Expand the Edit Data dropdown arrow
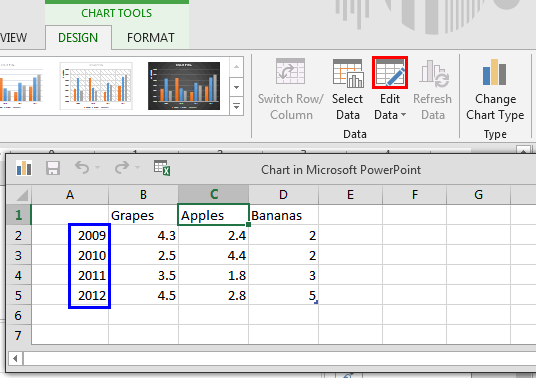The height and width of the screenshot is (378, 536). tap(403, 115)
